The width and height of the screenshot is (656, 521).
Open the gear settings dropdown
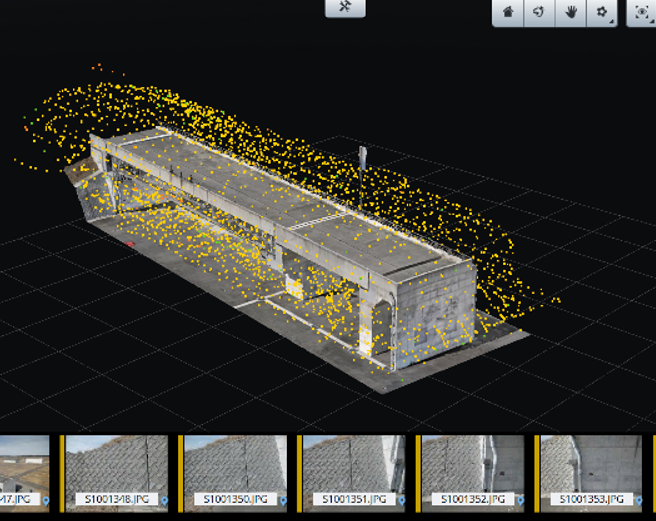tap(602, 12)
